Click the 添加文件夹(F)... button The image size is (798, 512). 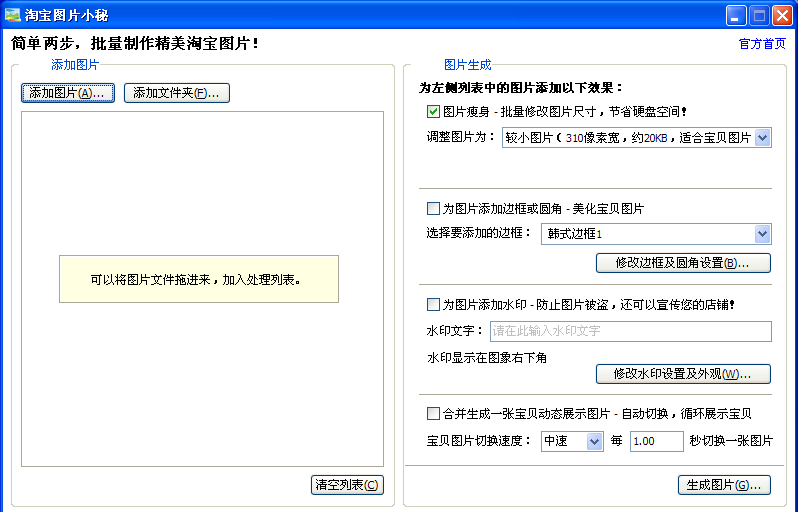coord(177,93)
